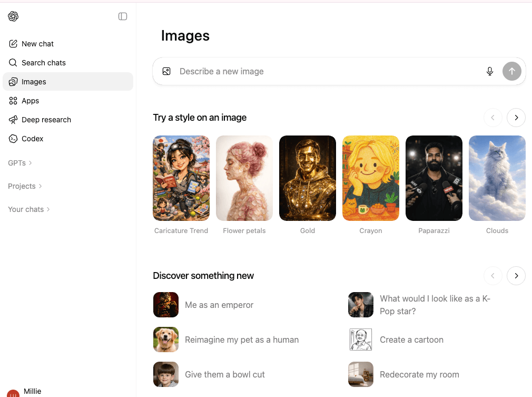Viewport: 532px width, 397px height.
Task: Open the Millie account menu
Action: tap(26, 391)
